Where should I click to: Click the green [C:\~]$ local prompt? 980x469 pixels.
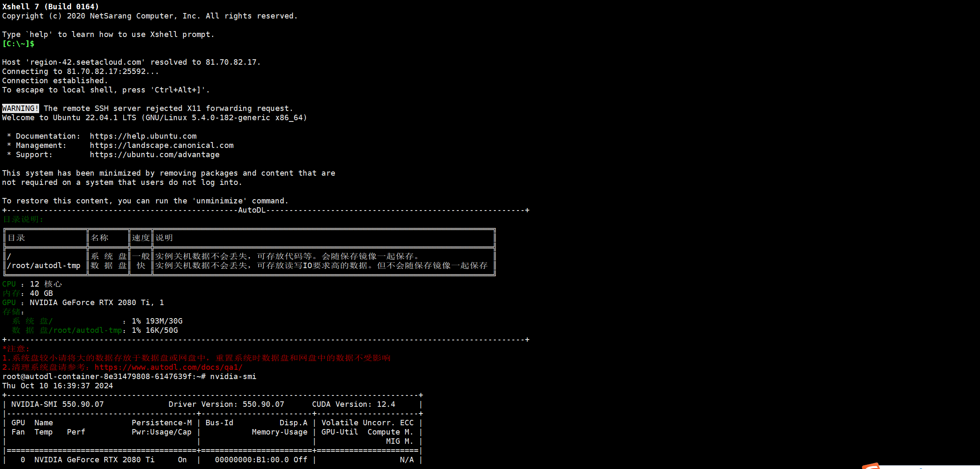pos(18,44)
